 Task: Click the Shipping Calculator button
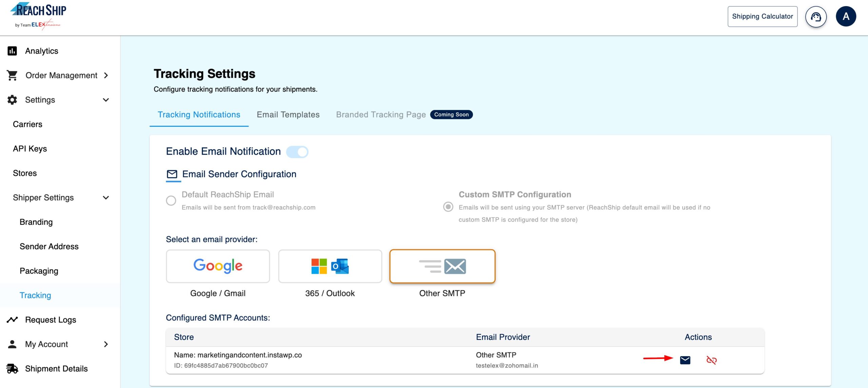click(x=763, y=16)
